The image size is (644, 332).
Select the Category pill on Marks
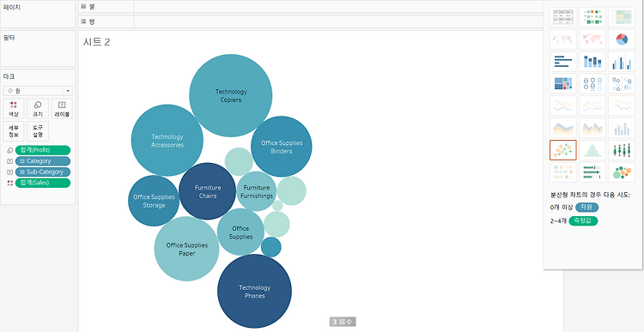(43, 161)
